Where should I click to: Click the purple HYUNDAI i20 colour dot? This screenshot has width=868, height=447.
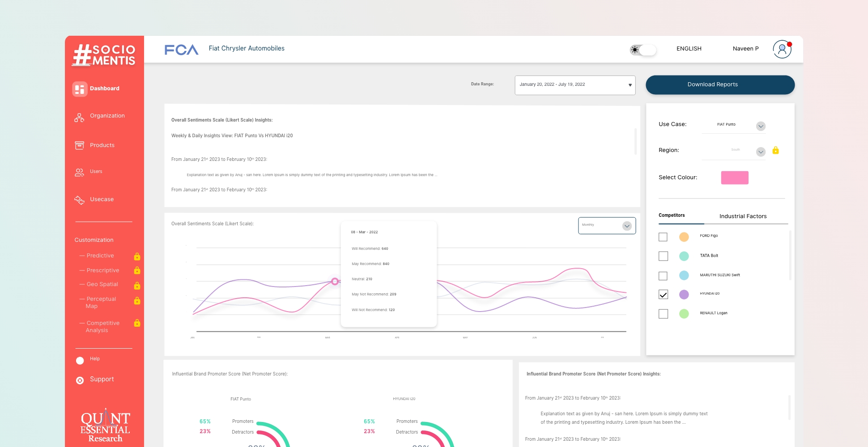coord(684,295)
